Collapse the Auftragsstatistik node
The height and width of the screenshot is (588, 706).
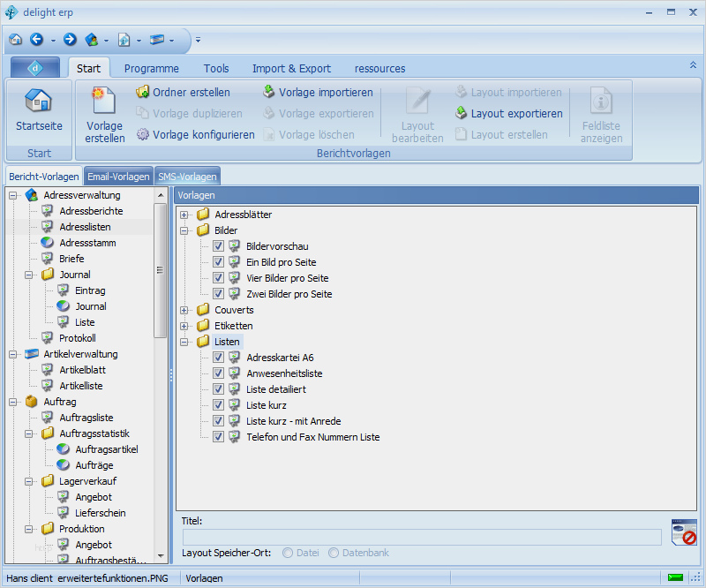pyautogui.click(x=29, y=433)
